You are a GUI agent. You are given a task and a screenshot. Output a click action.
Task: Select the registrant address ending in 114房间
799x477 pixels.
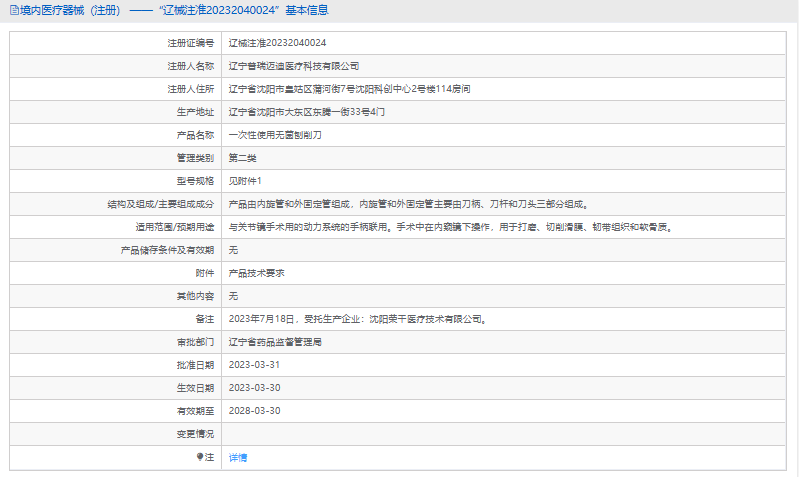tap(350, 89)
